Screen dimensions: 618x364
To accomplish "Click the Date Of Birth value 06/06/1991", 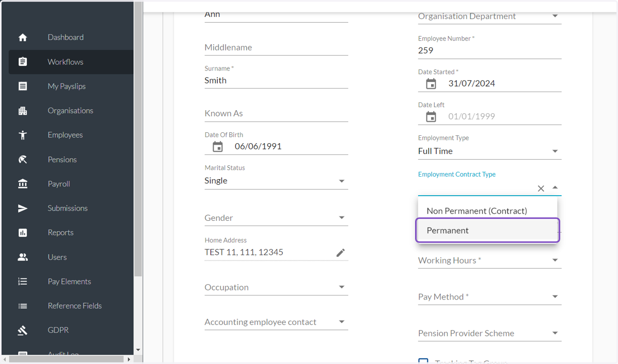I will [258, 146].
